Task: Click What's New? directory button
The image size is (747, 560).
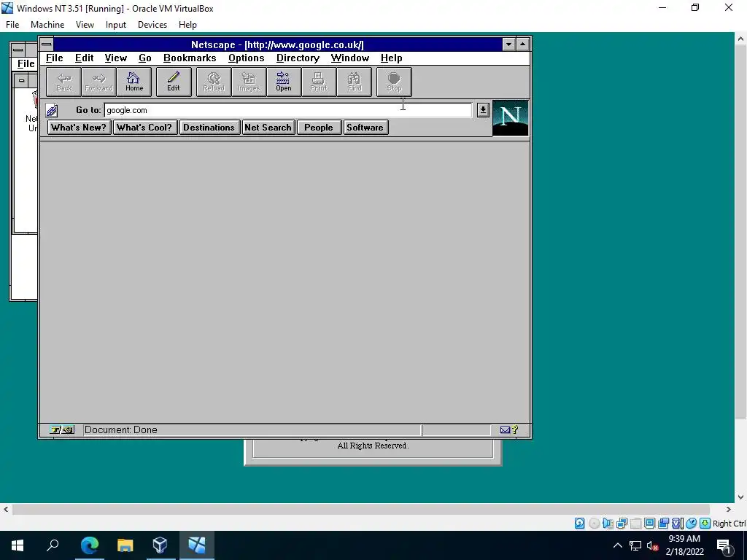Action: (79, 127)
